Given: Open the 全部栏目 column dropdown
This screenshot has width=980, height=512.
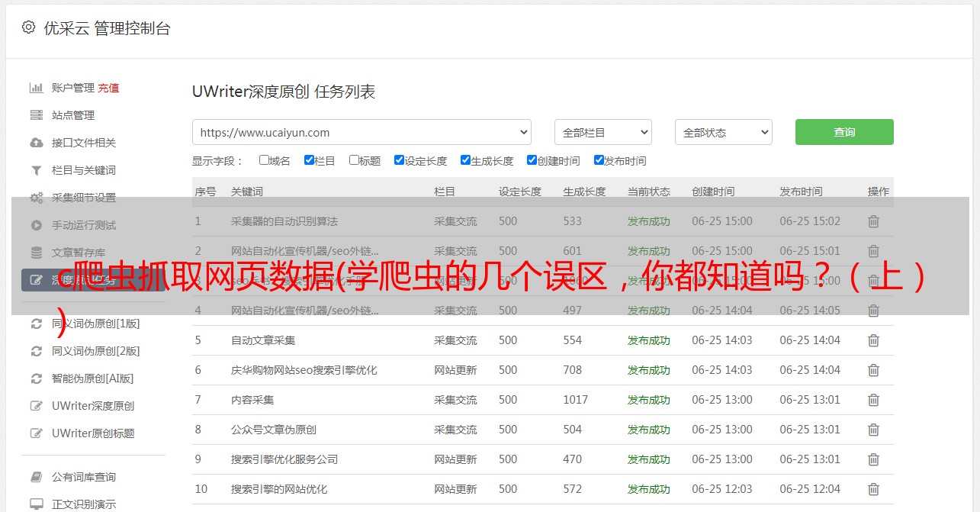Looking at the screenshot, I should click(x=602, y=132).
